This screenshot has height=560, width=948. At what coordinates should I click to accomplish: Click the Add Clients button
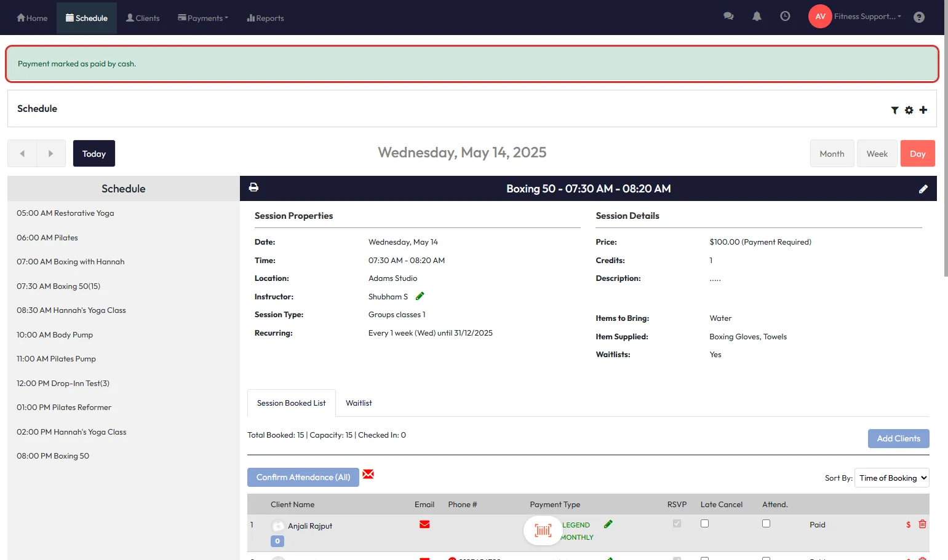pos(898,438)
